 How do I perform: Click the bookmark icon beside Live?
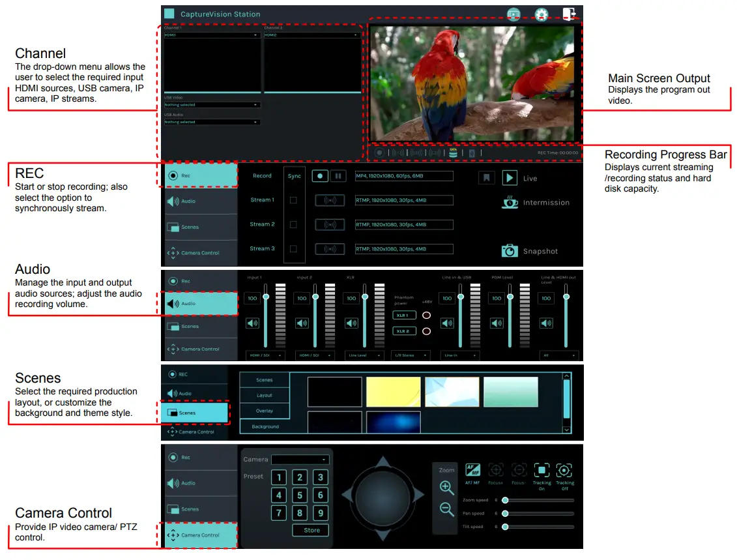tap(486, 177)
